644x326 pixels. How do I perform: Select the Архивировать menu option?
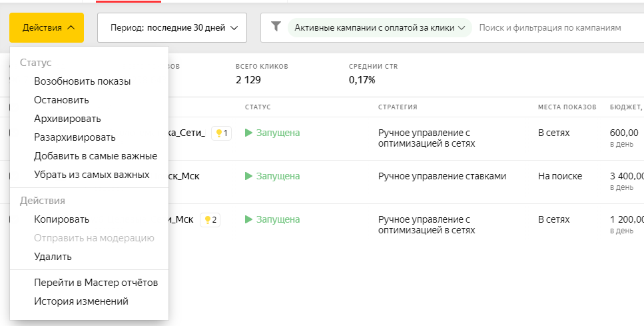(67, 119)
